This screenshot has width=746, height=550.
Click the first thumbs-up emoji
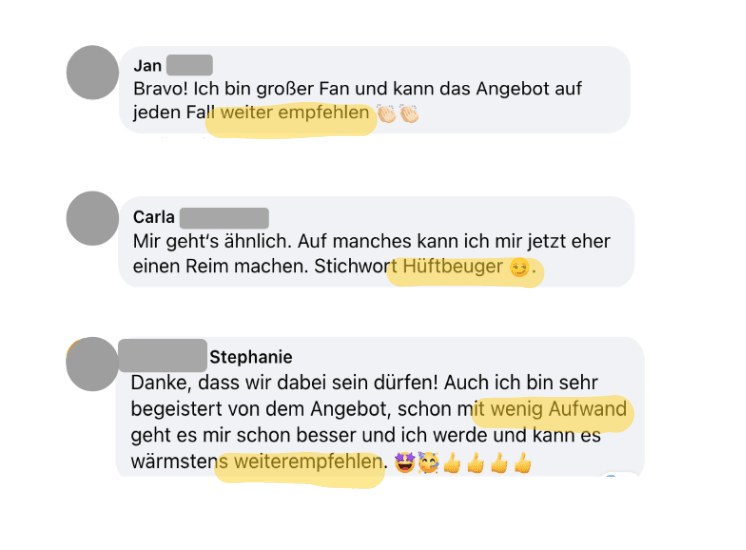click(x=452, y=463)
